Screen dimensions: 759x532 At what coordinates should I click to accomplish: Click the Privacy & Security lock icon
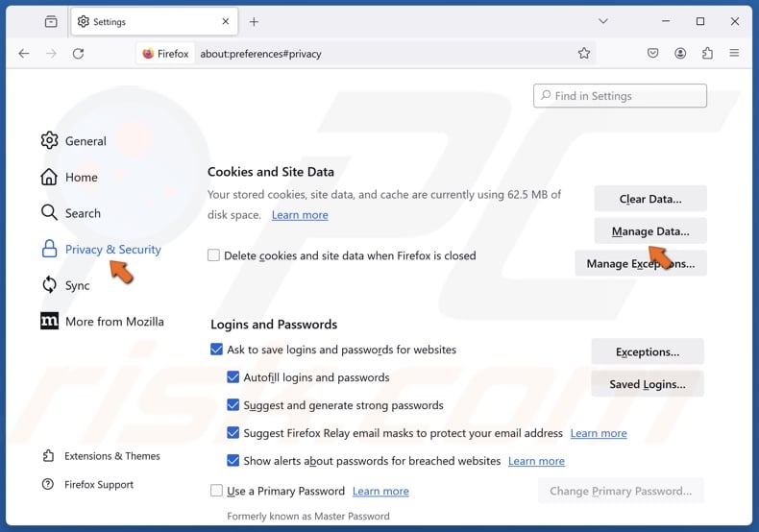(x=49, y=249)
